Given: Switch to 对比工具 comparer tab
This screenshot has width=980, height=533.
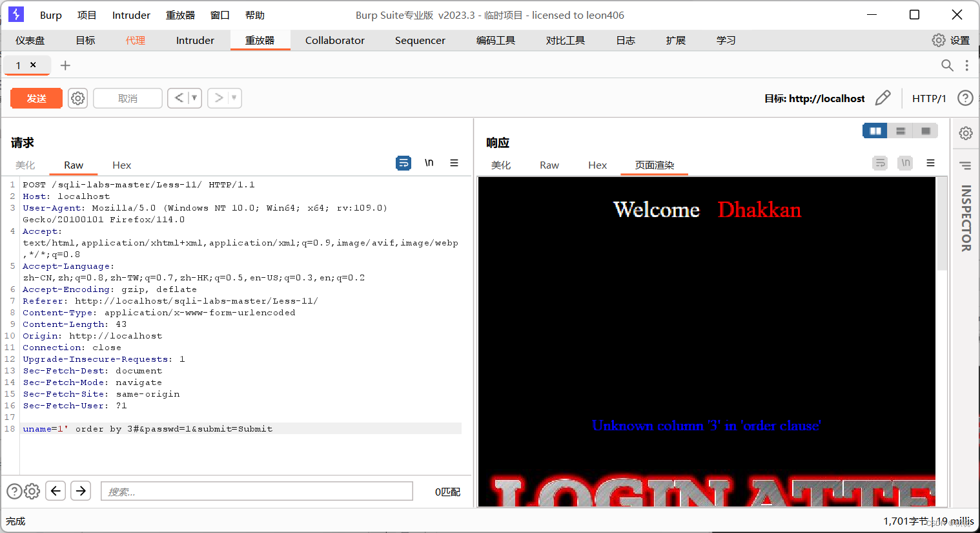Looking at the screenshot, I should [566, 40].
